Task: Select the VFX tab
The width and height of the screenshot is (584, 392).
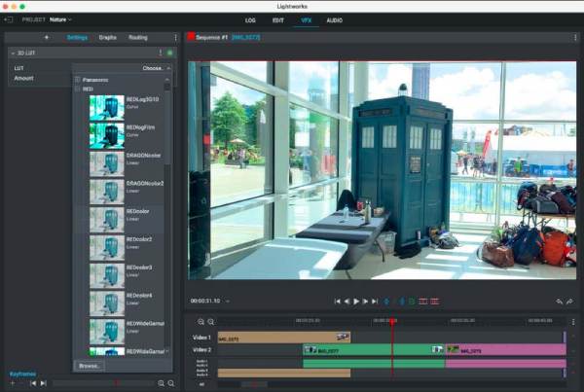Action: (x=307, y=20)
